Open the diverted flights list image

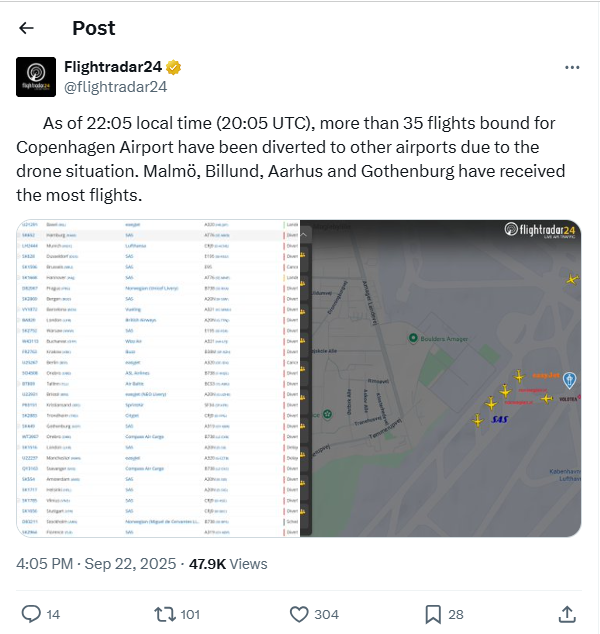coord(158,378)
